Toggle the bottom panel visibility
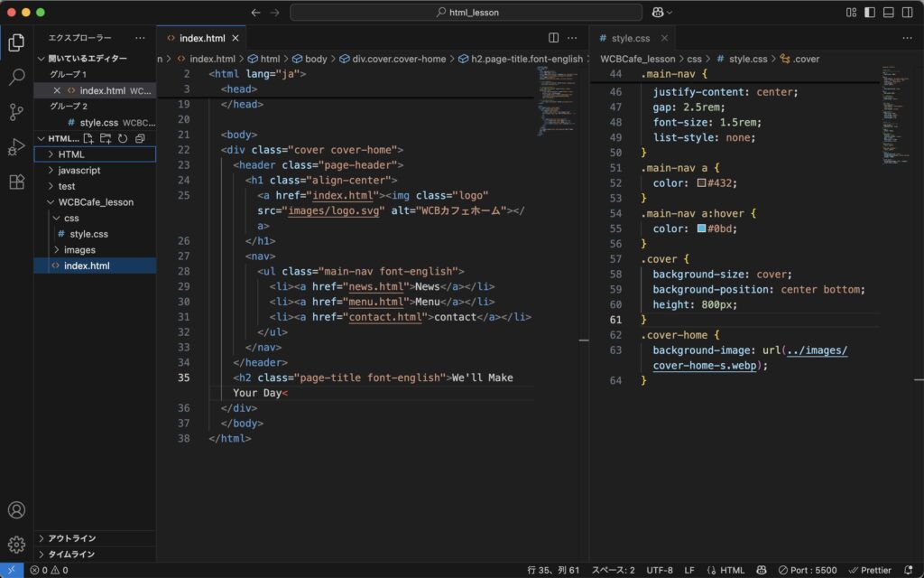The image size is (924, 578). (x=889, y=13)
